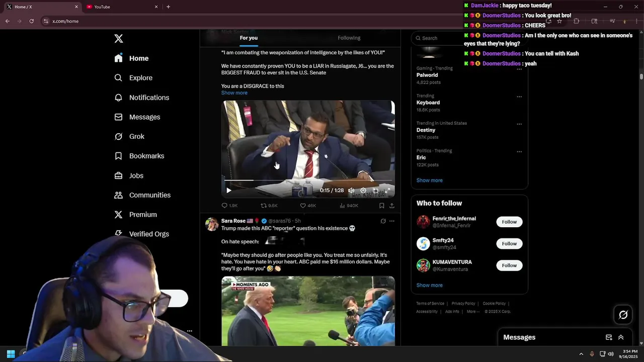The width and height of the screenshot is (644, 362).
Task: Enter fullscreen for the video
Action: point(387,191)
